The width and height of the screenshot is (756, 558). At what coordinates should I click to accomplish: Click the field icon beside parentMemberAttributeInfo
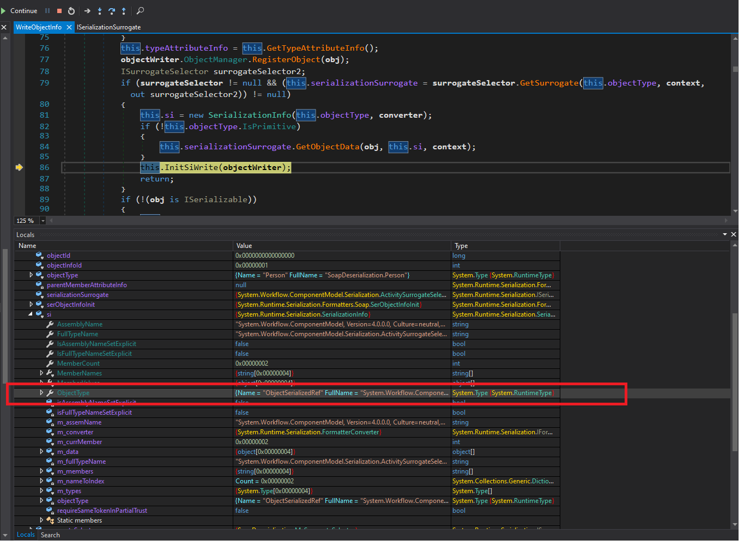click(x=39, y=285)
